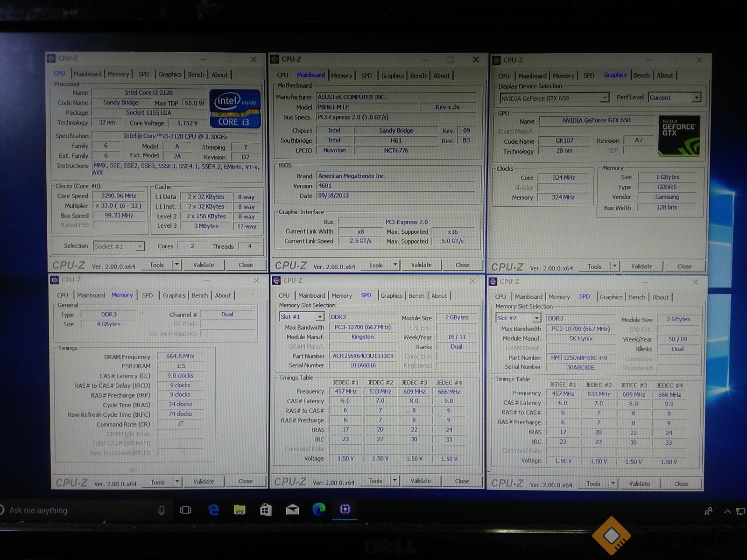
Task: Open Task View from the taskbar
Action: (x=186, y=510)
